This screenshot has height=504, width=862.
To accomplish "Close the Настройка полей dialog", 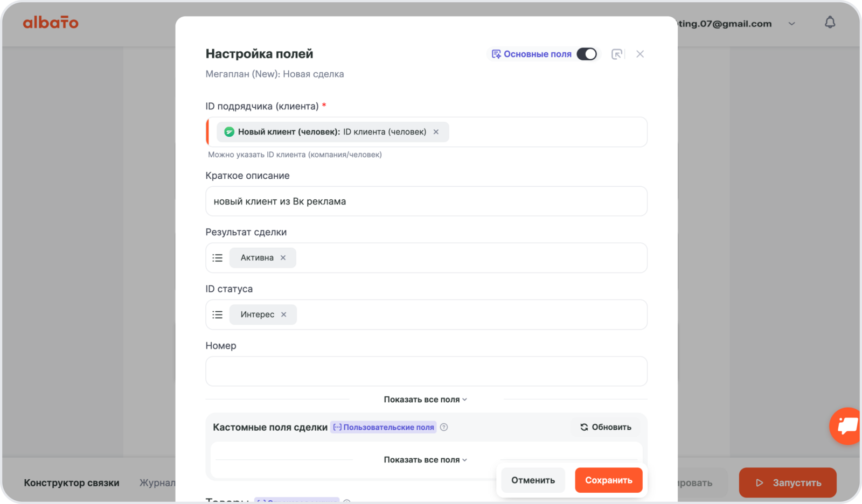I will click(x=640, y=54).
